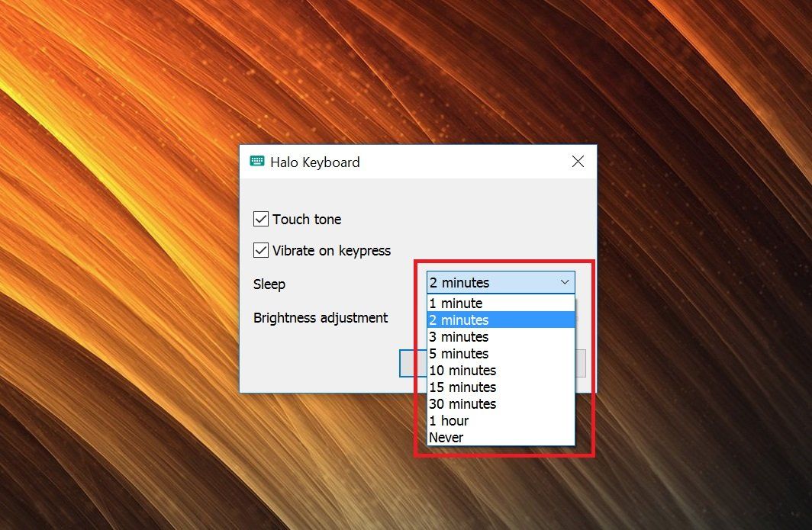Disable Vibrate on keypress
Screen dimensions: 812x530
tap(262, 249)
